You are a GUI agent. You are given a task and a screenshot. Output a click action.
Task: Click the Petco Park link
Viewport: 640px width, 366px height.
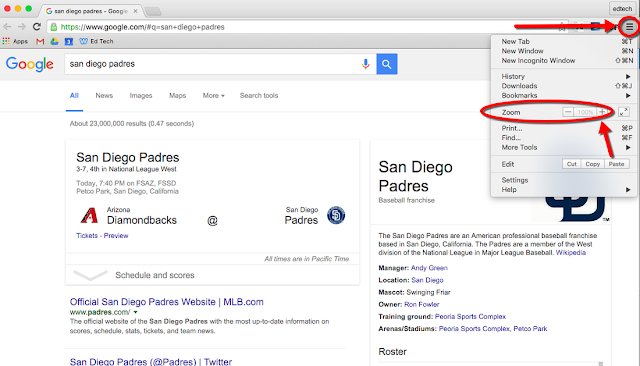click(530, 329)
